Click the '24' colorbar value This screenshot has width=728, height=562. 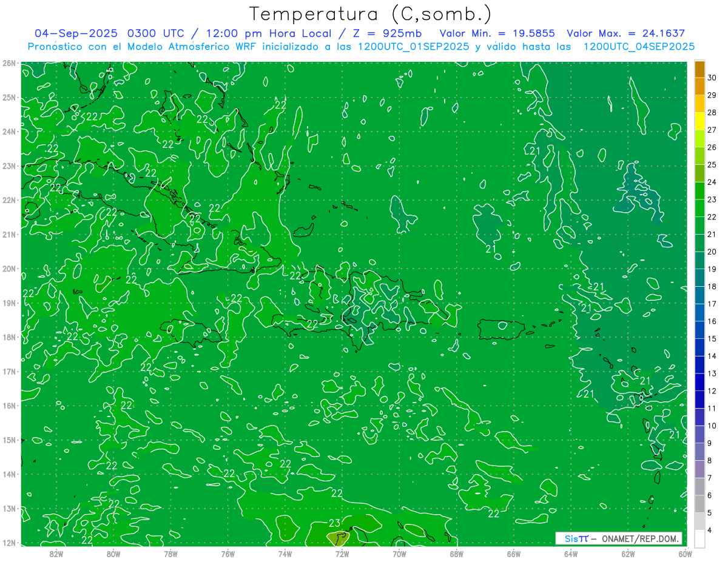[712, 182]
